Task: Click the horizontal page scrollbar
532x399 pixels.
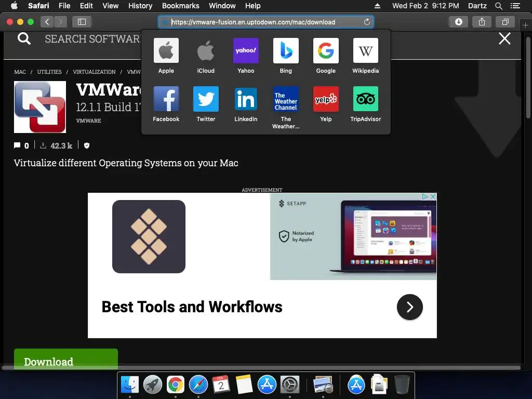Action: point(261,367)
